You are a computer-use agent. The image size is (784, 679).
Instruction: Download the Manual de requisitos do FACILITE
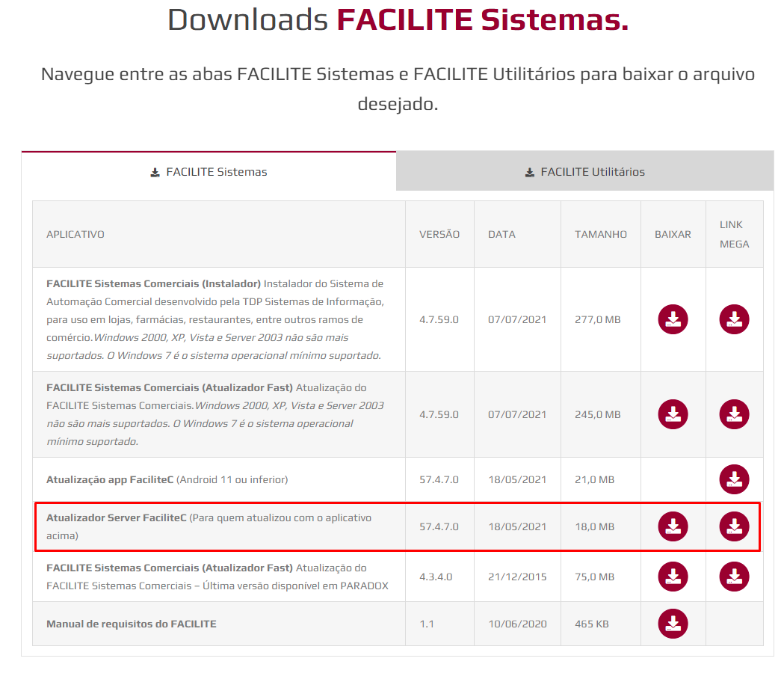click(673, 624)
